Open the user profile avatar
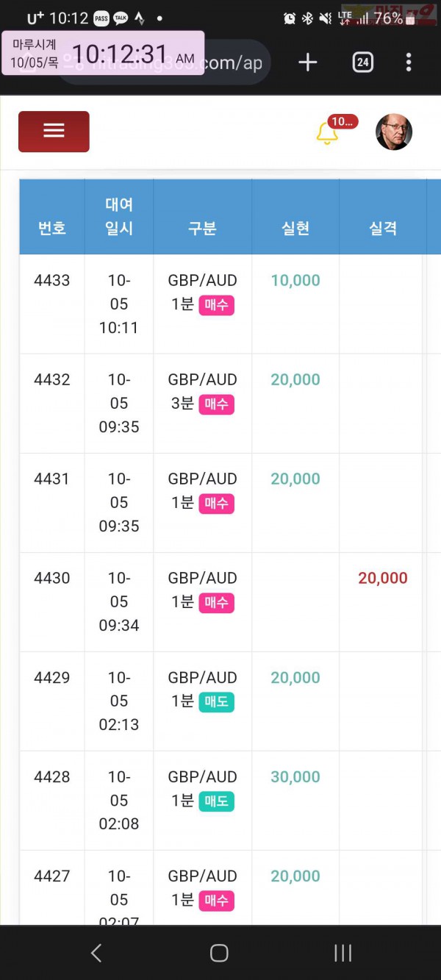This screenshot has width=441, height=980. point(394,132)
